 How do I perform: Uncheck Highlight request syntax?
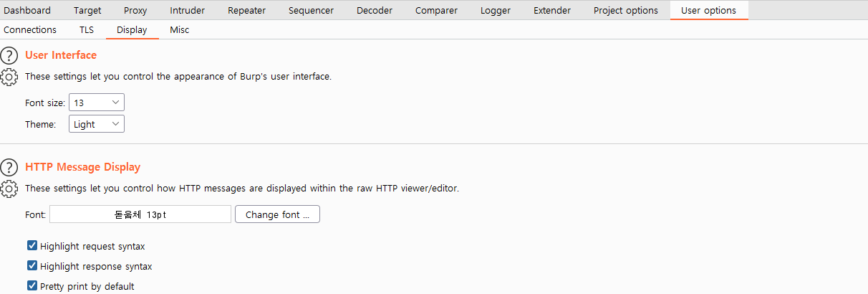click(x=32, y=246)
